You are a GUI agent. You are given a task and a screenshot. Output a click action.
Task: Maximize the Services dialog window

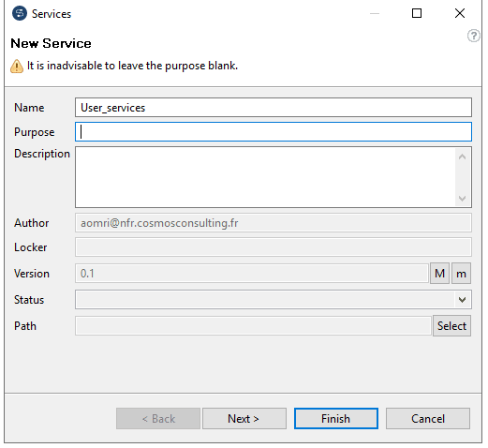[417, 13]
